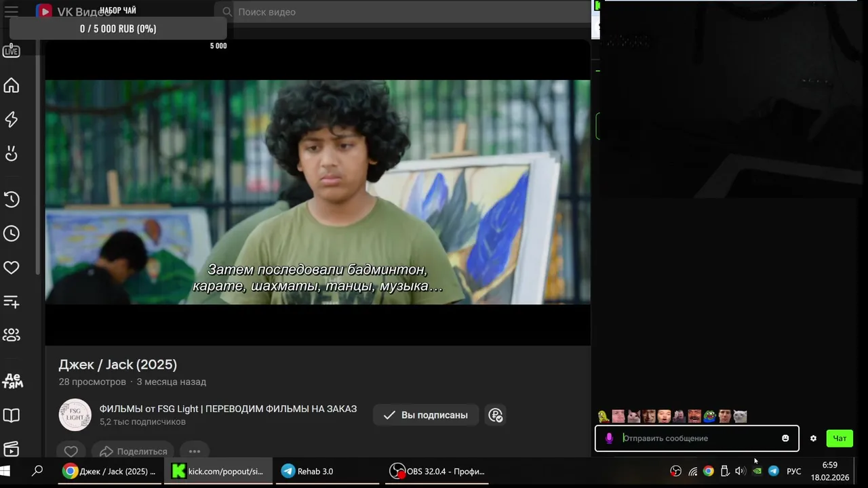Like the video with heart button
The width and height of the screenshot is (868, 488).
(71, 451)
